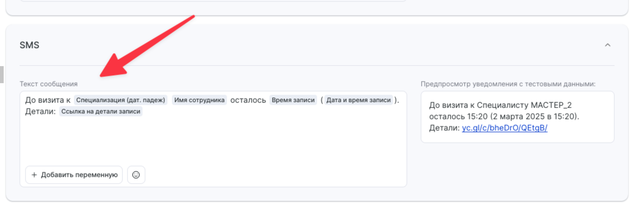Collapse the SMS section chevron

[607, 45]
